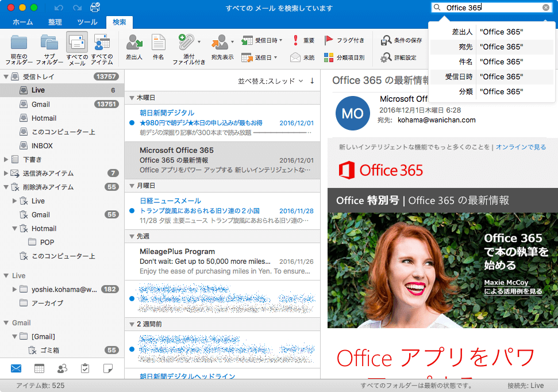The image size is (558, 392).
Task: Open the ゴミ箱 folder under [Gmail]
Action: 62,350
